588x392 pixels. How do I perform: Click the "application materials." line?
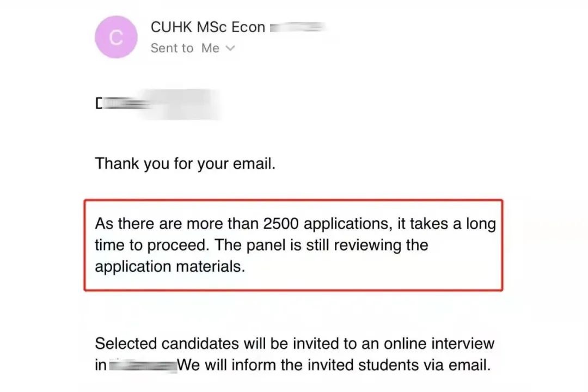[x=170, y=267]
